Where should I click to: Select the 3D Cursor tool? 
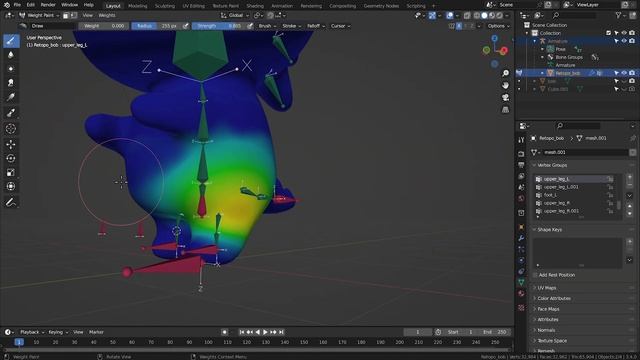click(x=11, y=129)
